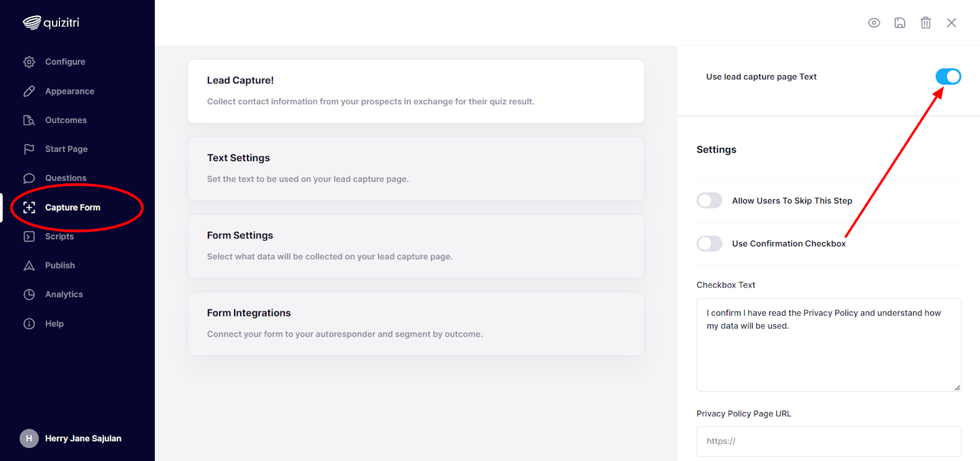The width and height of the screenshot is (980, 461).
Task: Click the Appearance pencil icon
Action: tap(29, 91)
